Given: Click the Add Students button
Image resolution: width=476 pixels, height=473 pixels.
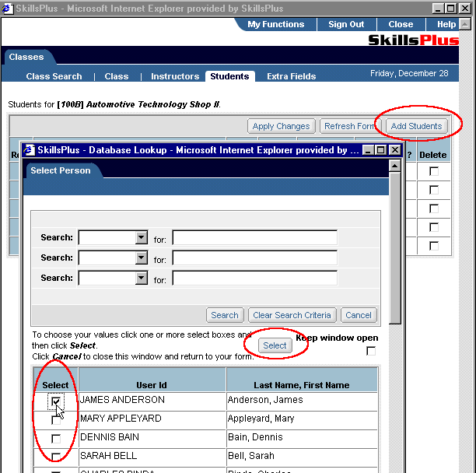Looking at the screenshot, I should click(x=416, y=126).
